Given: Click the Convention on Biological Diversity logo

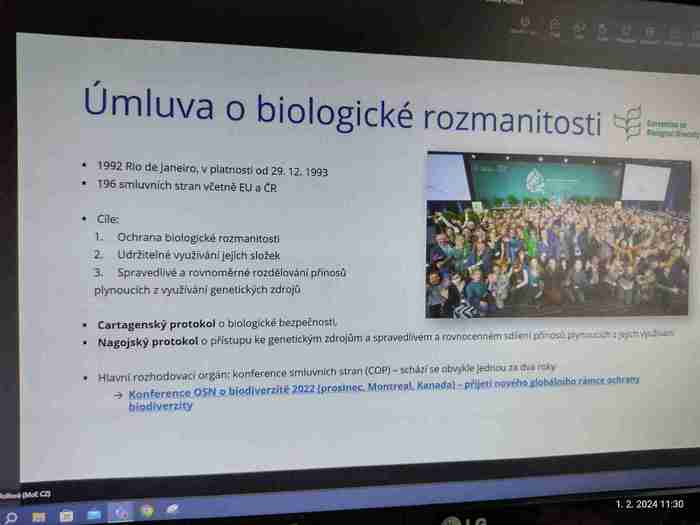Looking at the screenshot, I should pos(656,125).
